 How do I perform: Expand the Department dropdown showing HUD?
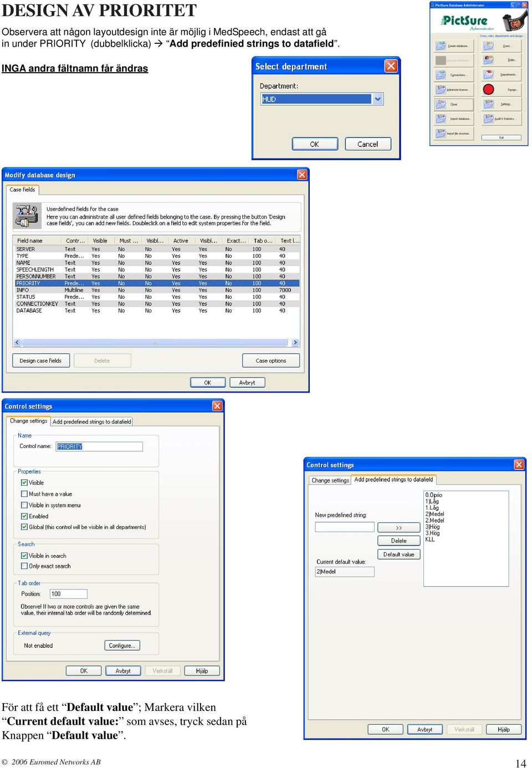(378, 99)
